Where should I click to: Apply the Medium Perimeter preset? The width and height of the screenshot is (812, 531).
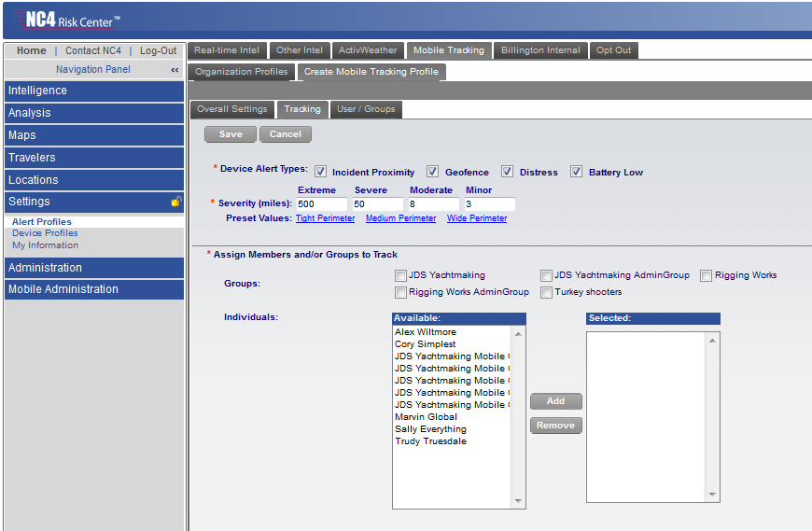coord(400,218)
